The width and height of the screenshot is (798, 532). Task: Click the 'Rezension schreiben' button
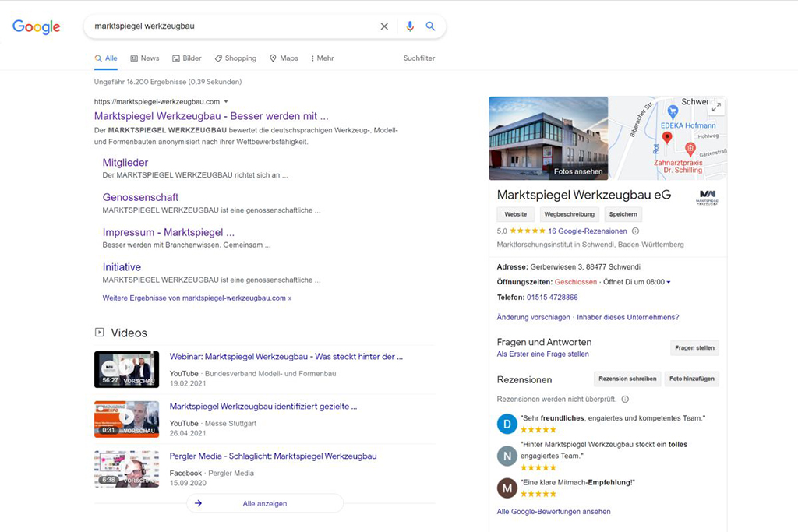pos(627,379)
